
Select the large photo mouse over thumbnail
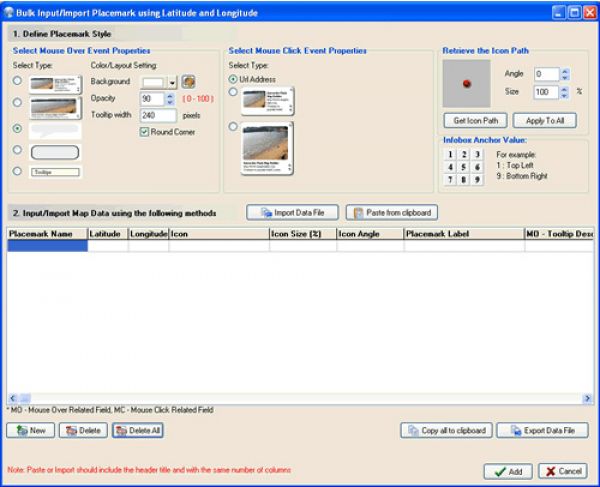[x=55, y=107]
